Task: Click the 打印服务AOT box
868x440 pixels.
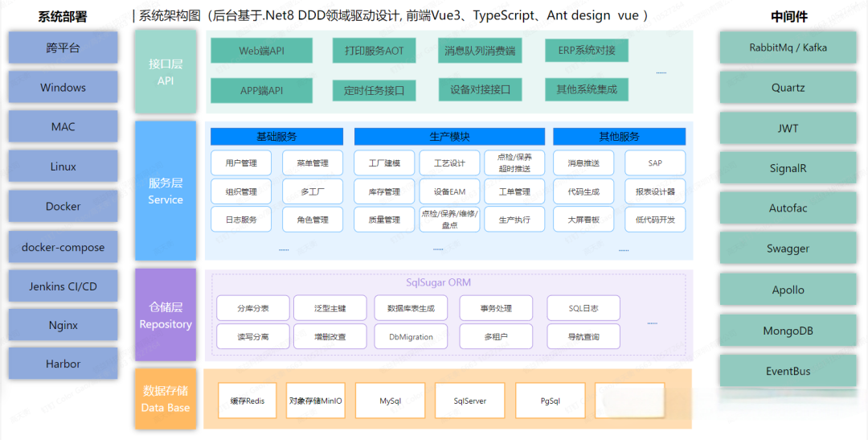Action: click(375, 51)
